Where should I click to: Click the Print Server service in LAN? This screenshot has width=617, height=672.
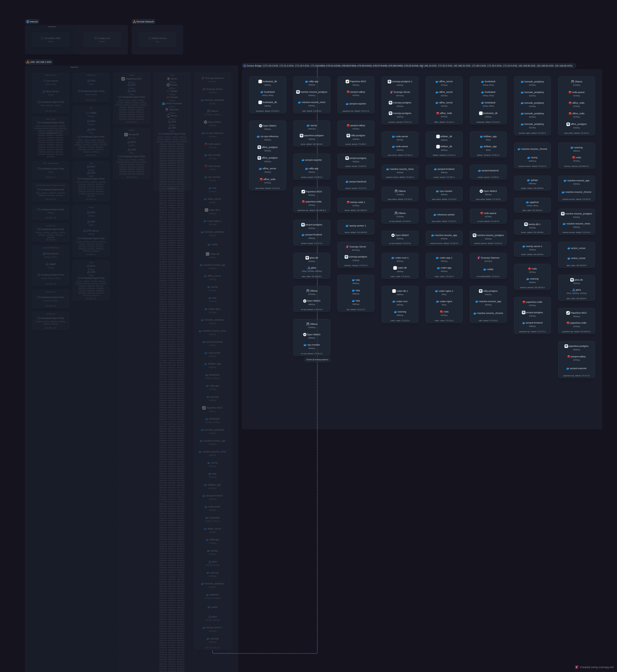coord(51,254)
